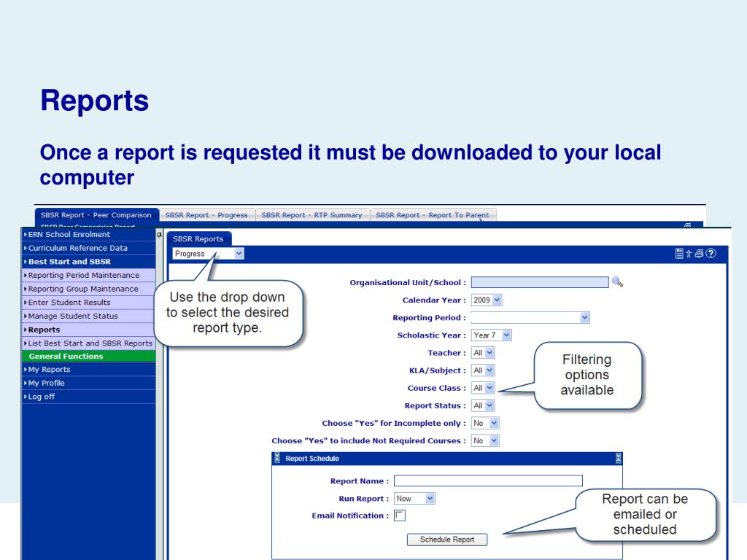Tick the Email Notification checkbox
Screen dimensions: 747x560
pos(399,516)
